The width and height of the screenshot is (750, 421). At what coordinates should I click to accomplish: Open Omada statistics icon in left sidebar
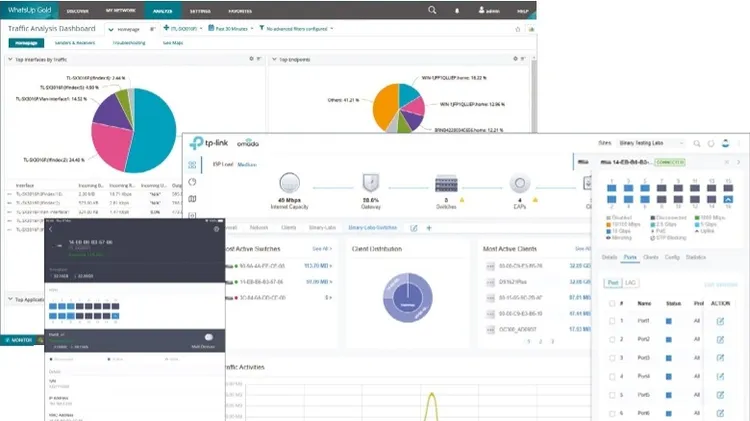(192, 182)
